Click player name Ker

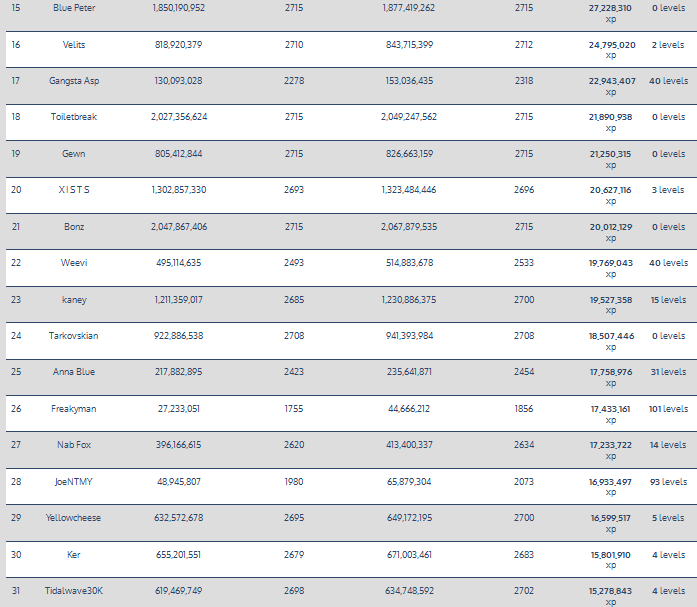[74, 555]
